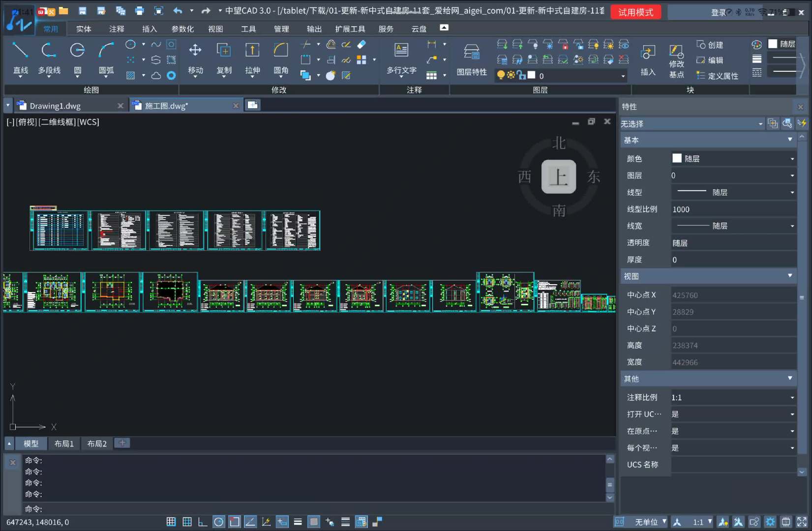
Task: Switch to the 注释 ribbon tab
Action: [x=117, y=29]
